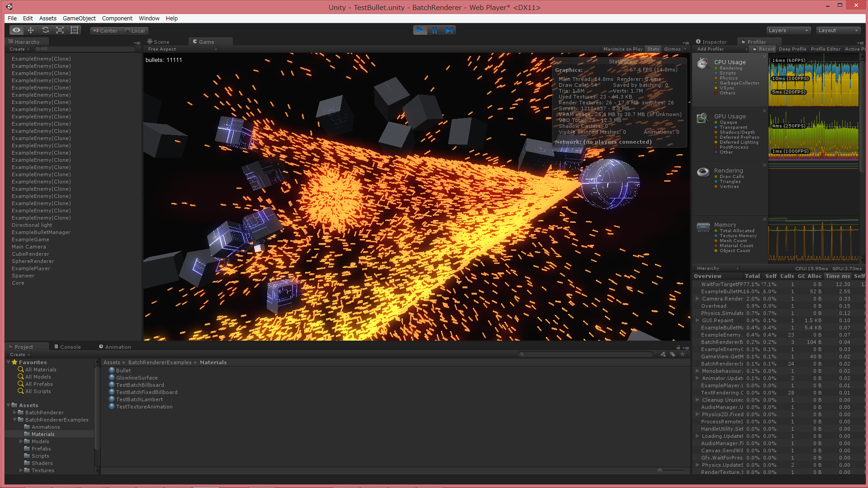Click the search by type icon
The height and width of the screenshot is (488, 868).
coord(663,355)
